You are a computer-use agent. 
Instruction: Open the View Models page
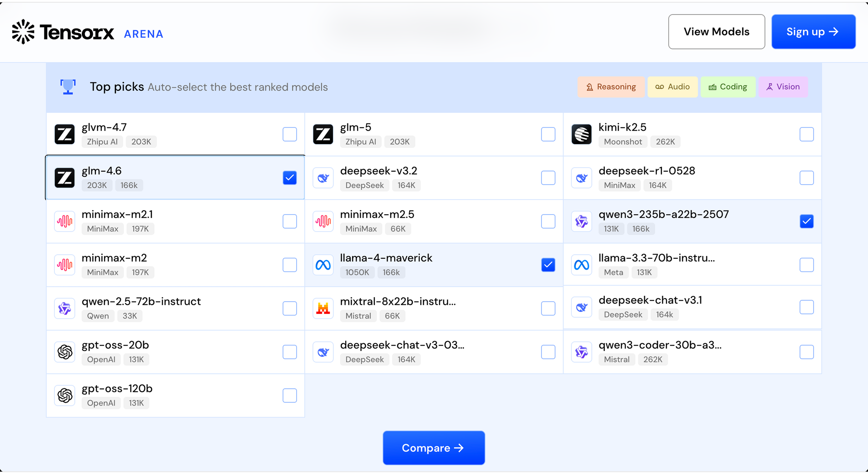717,32
